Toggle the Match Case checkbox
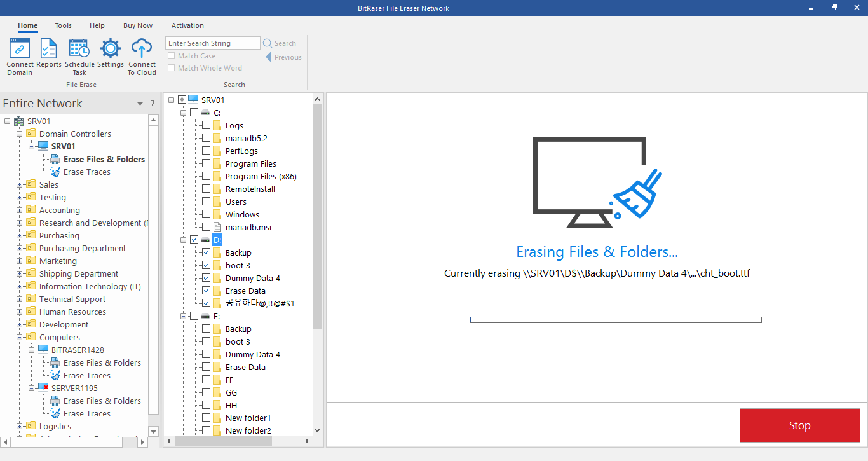868x461 pixels. pos(171,56)
